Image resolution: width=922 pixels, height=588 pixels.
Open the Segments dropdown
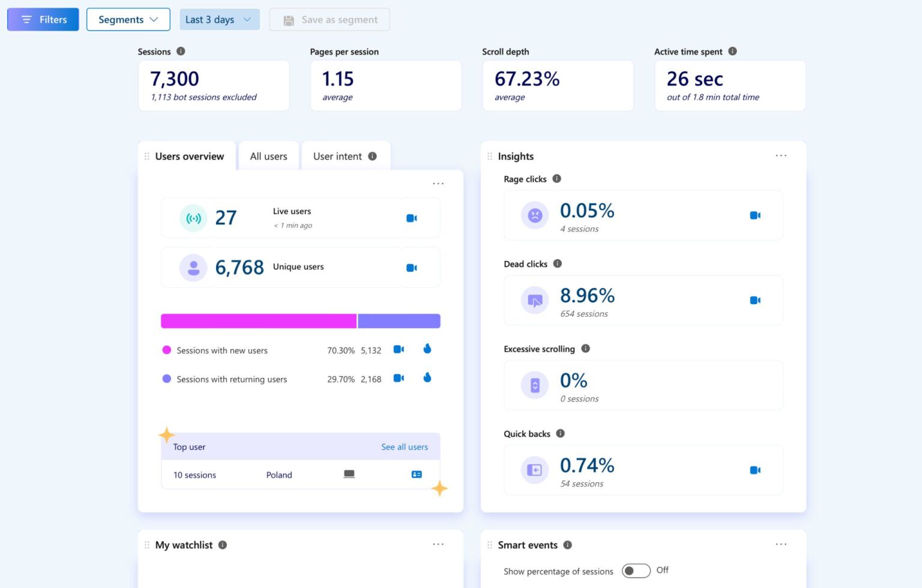coord(128,19)
